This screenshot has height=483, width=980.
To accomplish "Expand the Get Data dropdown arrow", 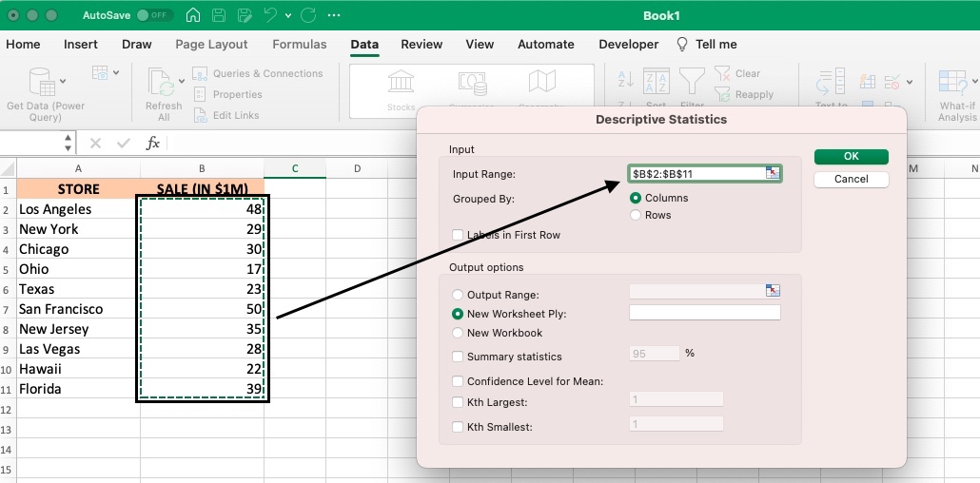I will [x=63, y=81].
